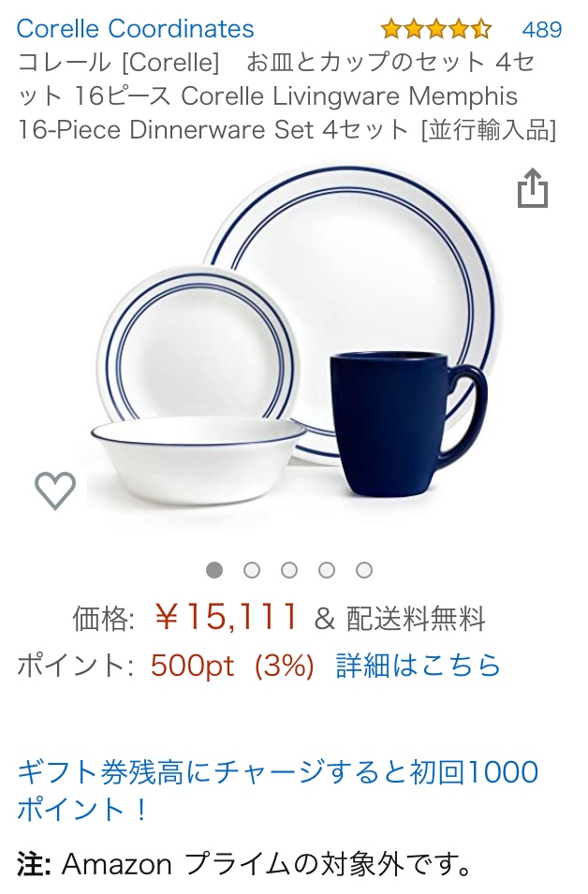Tap the ¥15,111 price text
Image resolution: width=588 pixels, height=894 pixels.
click(227, 616)
